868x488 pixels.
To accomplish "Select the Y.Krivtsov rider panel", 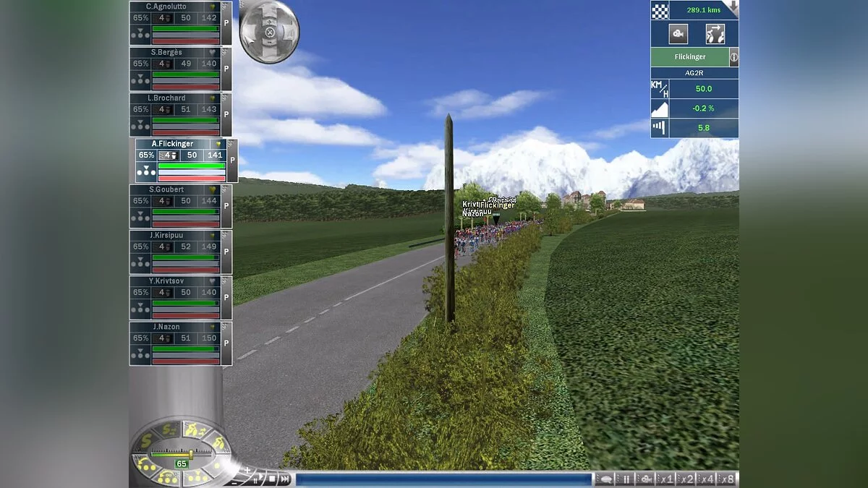I will pos(176,297).
